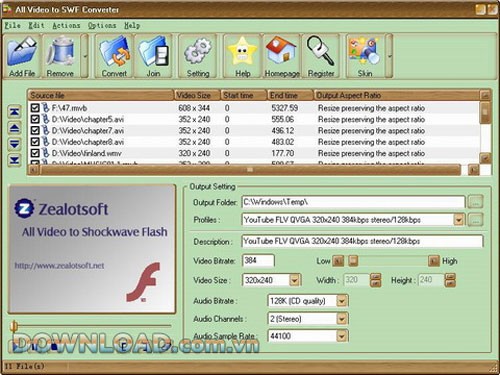
Task: Open the Help menu
Action: [132, 25]
